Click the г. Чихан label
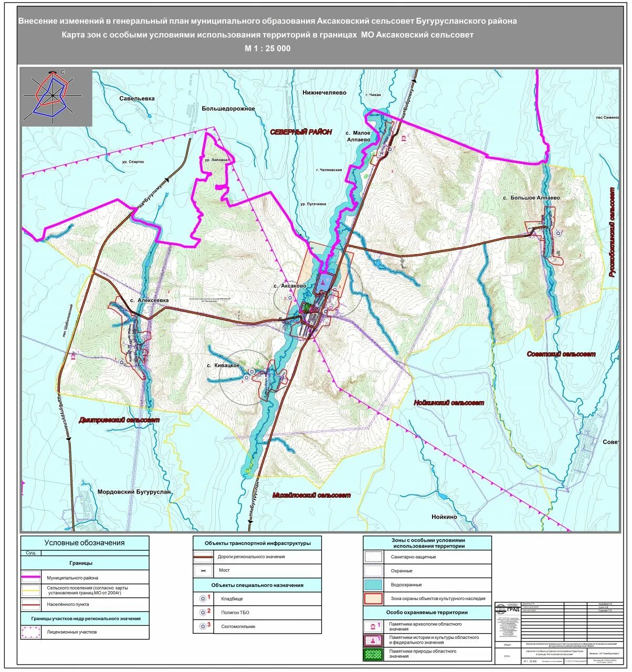Image resolution: width=632 pixels, height=672 pixels. 373,94
